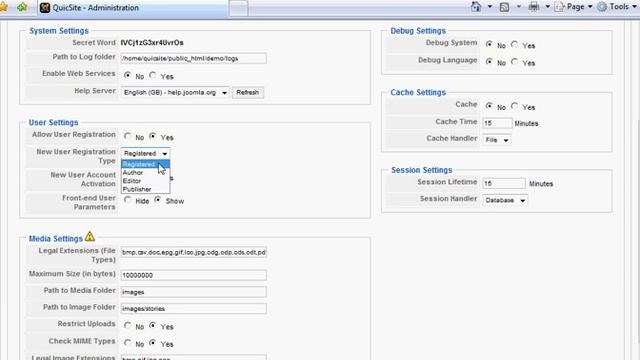This screenshot has height=360, width=640.
Task: Click the Path to Media Folder field
Action: [x=193, y=292]
